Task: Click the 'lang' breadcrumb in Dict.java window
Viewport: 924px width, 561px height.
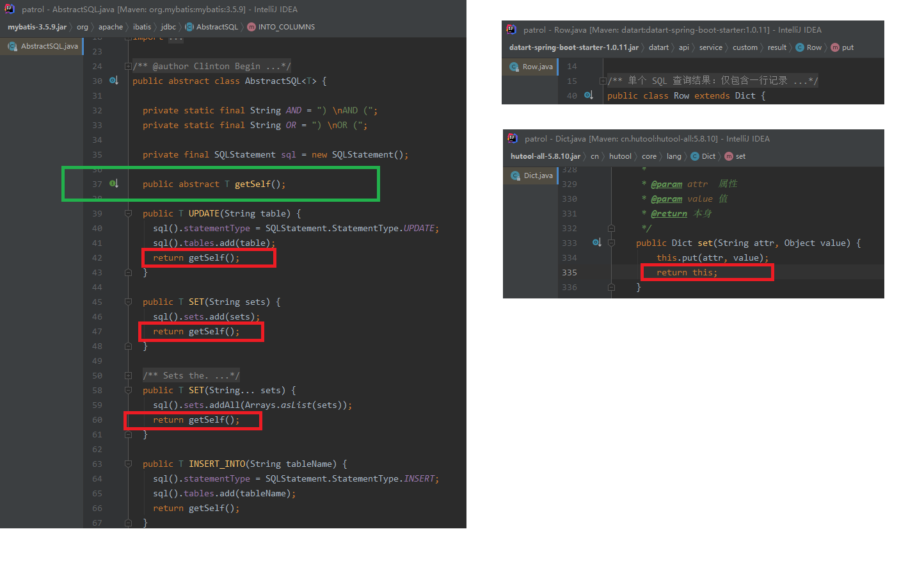Action: point(674,156)
